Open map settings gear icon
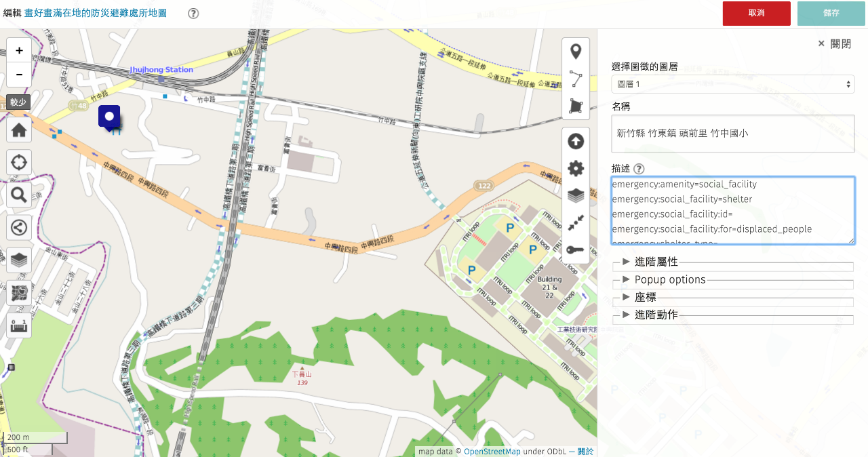This screenshot has height=457, width=868. (576, 168)
